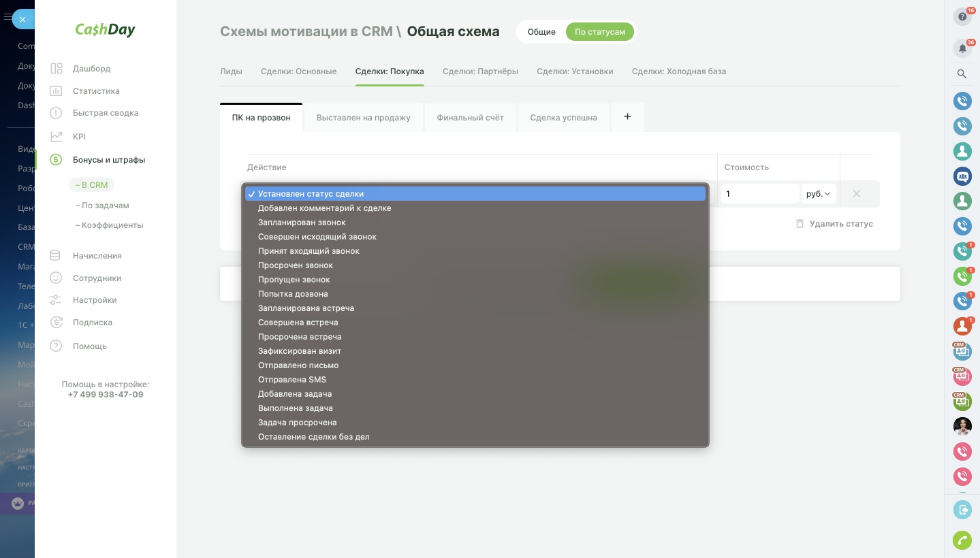Pick Совершена встреча from the list

tap(475, 323)
